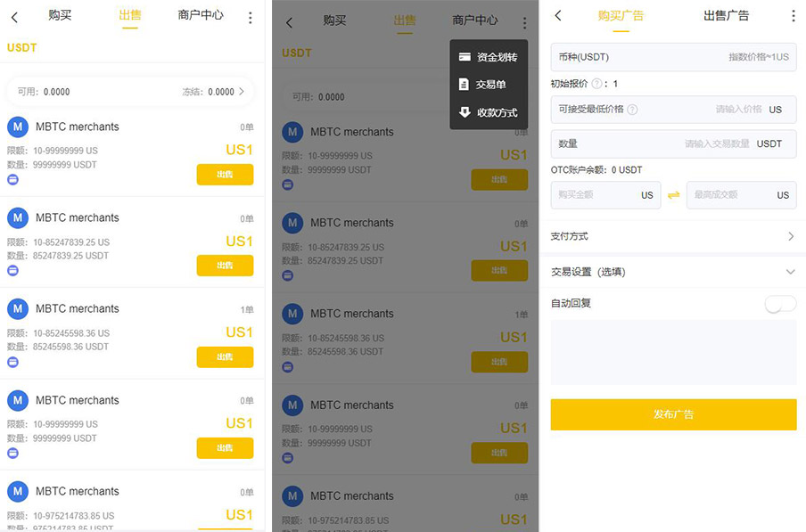The image size is (806, 532).
Task: Click the 数量 quantity input field
Action: [x=673, y=143]
